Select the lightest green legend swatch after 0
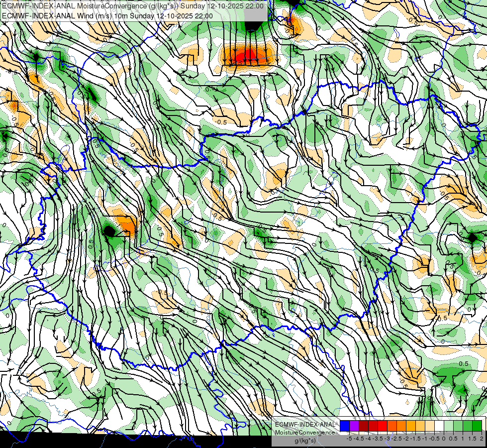The width and height of the screenshot is (487, 448). click(x=449, y=426)
